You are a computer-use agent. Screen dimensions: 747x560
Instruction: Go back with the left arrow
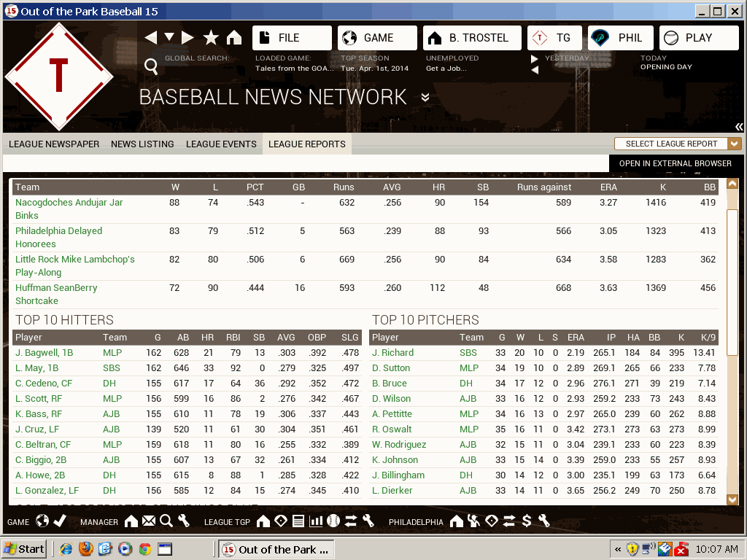click(x=151, y=38)
